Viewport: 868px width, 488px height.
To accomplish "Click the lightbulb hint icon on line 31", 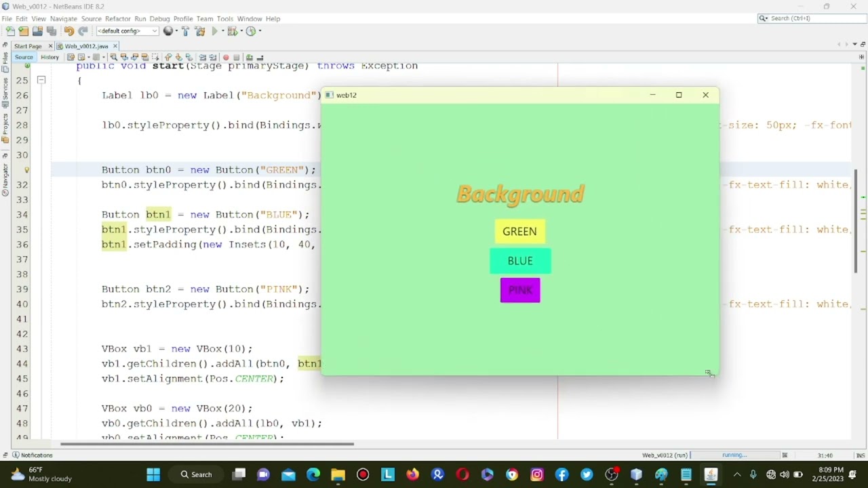I will click(26, 170).
